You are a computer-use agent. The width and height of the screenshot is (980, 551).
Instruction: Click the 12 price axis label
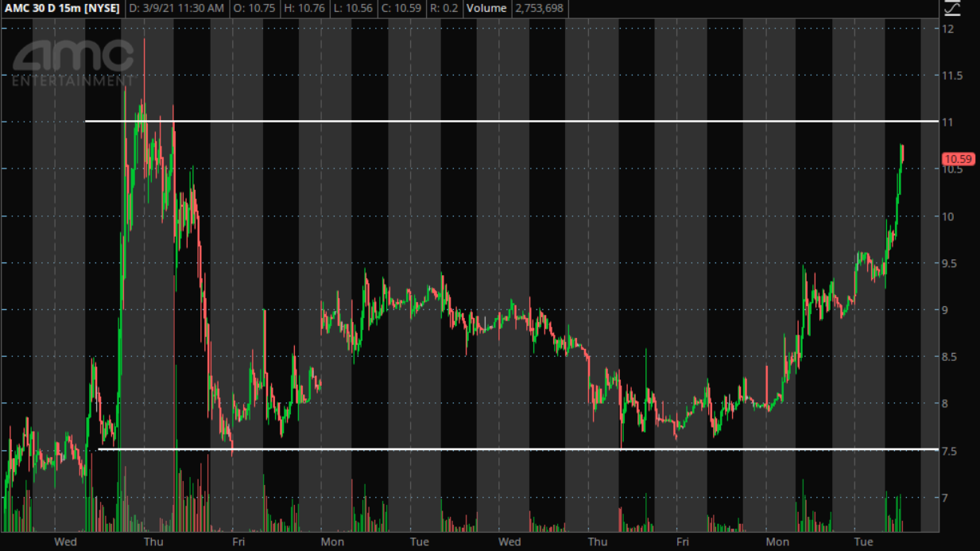pos(947,29)
